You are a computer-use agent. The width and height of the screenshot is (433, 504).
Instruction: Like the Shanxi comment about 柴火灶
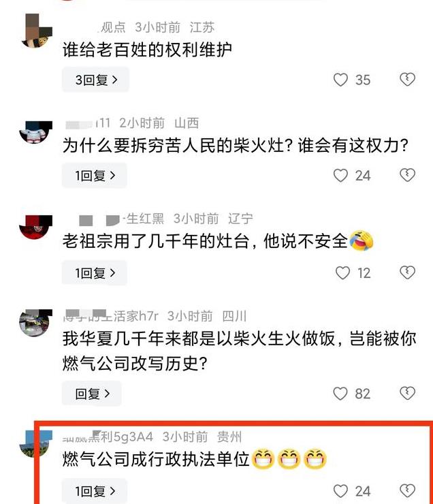[340, 176]
